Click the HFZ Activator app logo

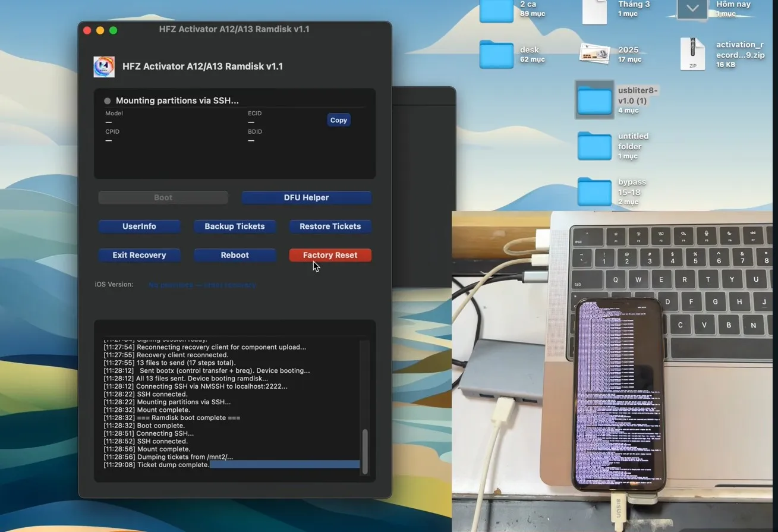[104, 67]
